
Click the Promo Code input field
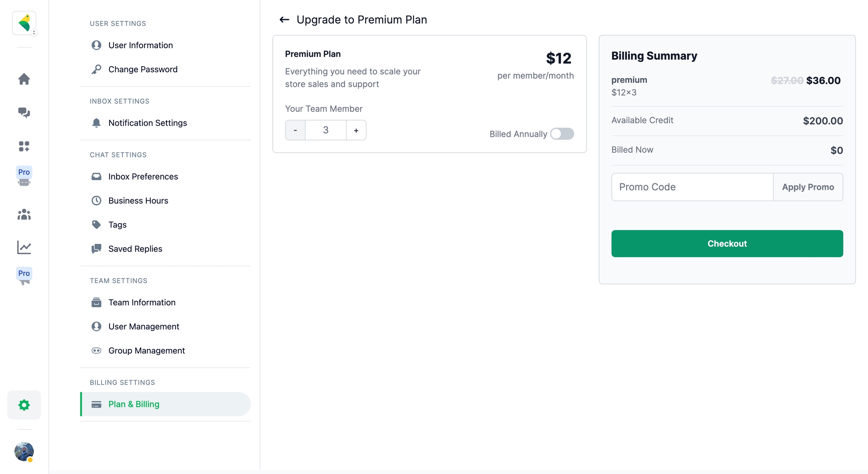tap(692, 187)
